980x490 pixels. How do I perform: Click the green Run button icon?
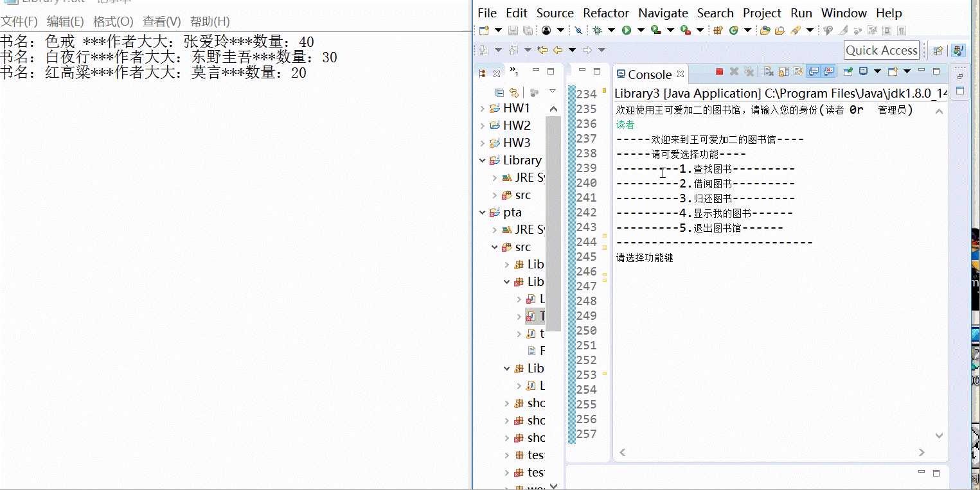click(x=626, y=30)
